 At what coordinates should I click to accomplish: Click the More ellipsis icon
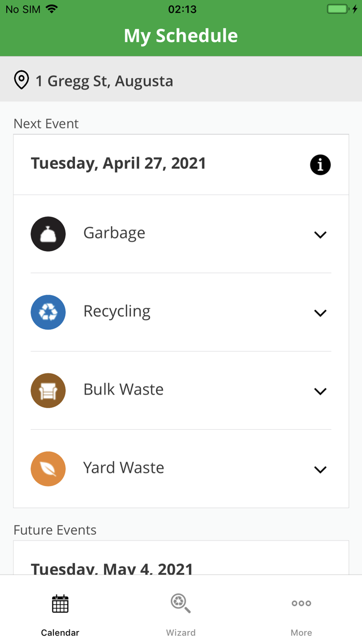pyautogui.click(x=301, y=603)
